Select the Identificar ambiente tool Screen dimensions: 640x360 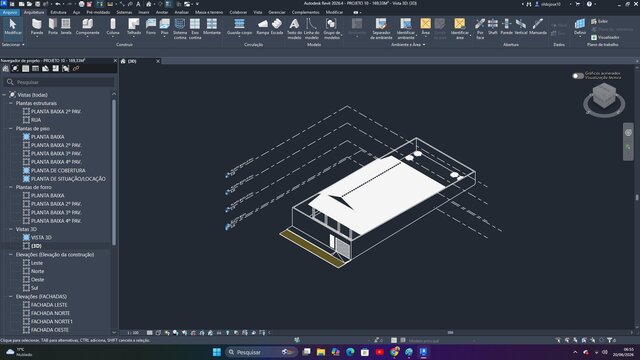(406, 29)
